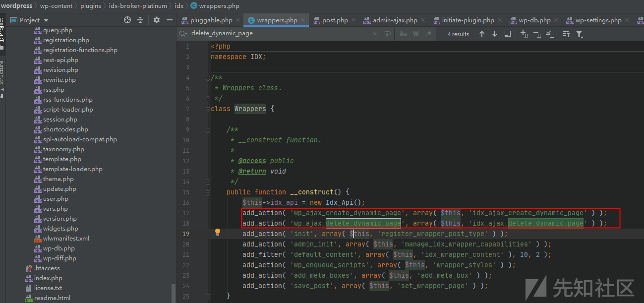Viewport: 644px width, 303px height.
Task: Toggle Match Case option
Action: 403,34
